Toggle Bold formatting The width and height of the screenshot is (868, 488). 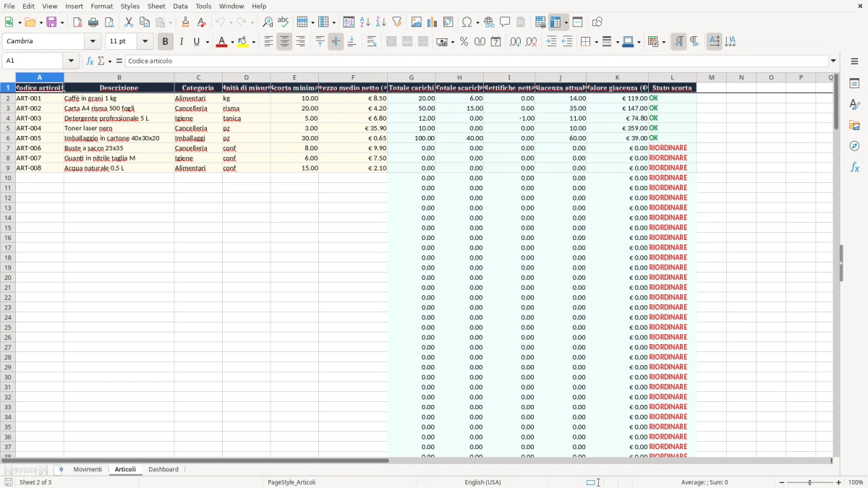point(166,42)
